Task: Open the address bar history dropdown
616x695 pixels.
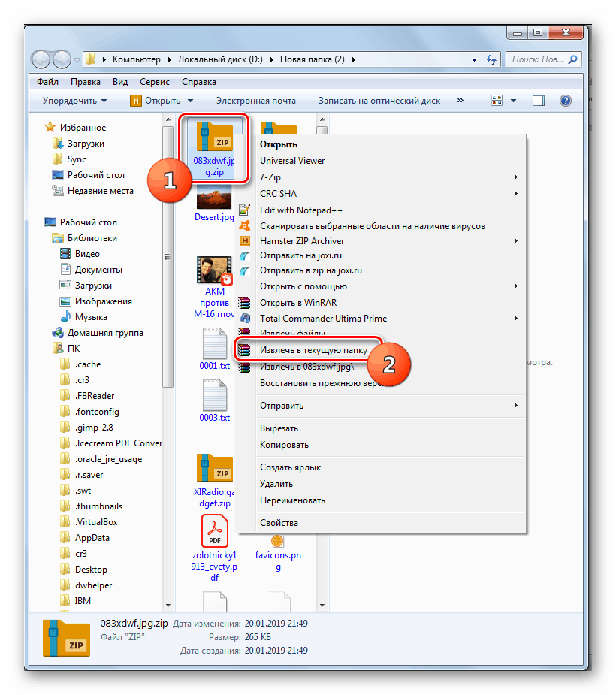Action: click(474, 59)
